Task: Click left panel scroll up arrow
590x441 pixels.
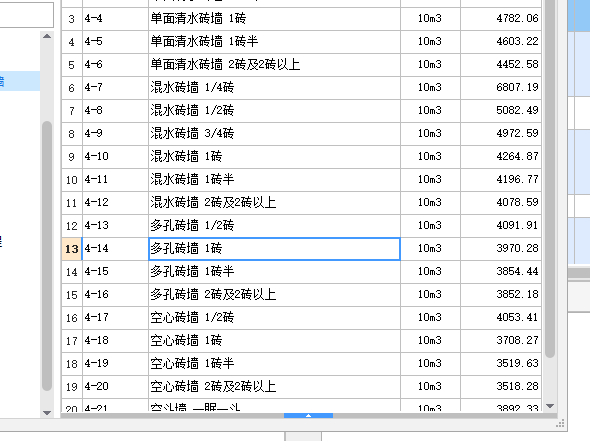Action: coord(47,36)
